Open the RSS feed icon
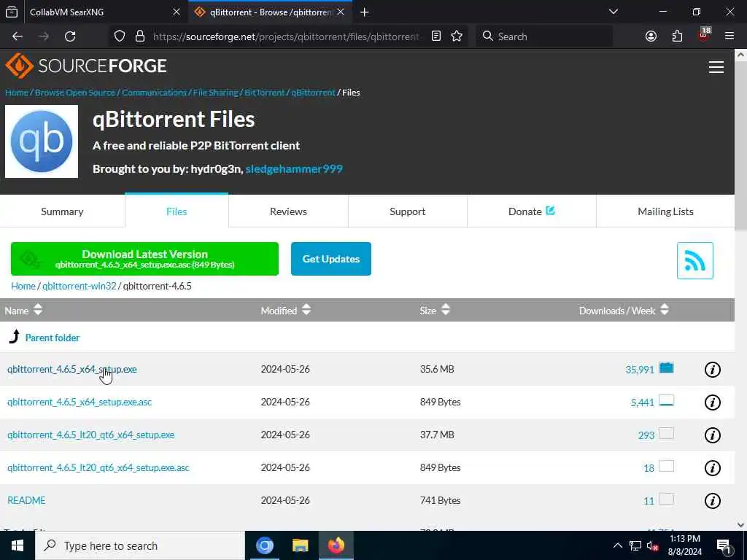Viewport: 747px width, 560px height. tap(694, 260)
